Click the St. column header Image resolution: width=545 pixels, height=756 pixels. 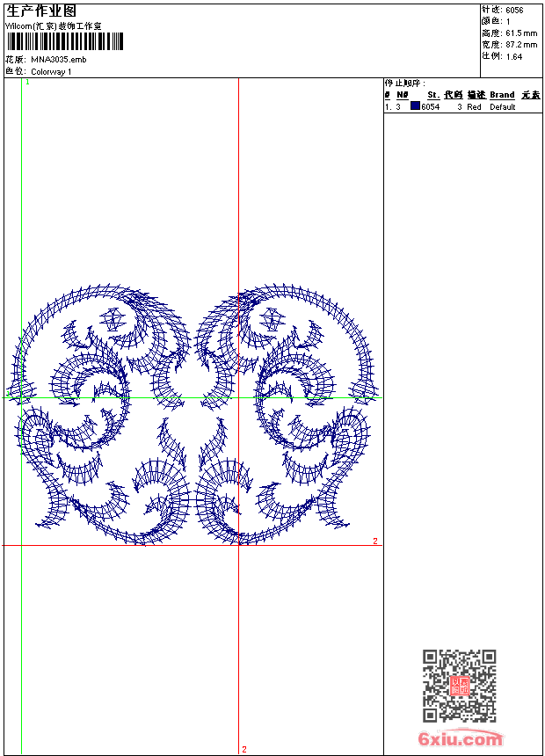[x=433, y=95]
